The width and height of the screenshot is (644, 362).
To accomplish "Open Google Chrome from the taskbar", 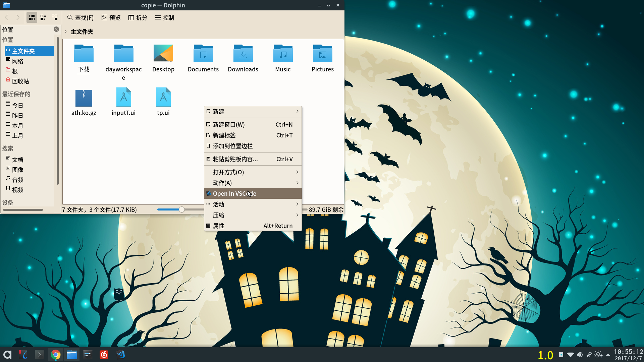I will [56, 355].
